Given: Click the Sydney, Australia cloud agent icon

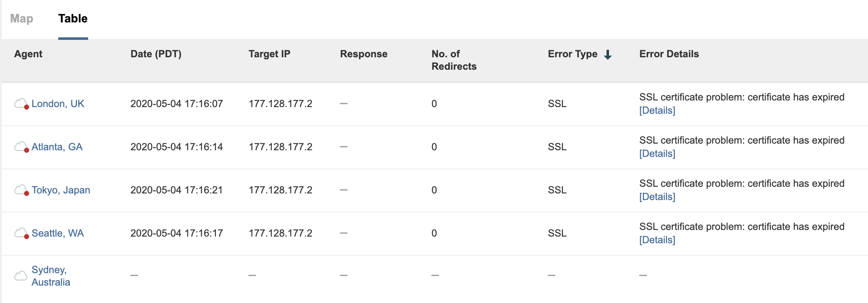Looking at the screenshot, I should click(21, 276).
